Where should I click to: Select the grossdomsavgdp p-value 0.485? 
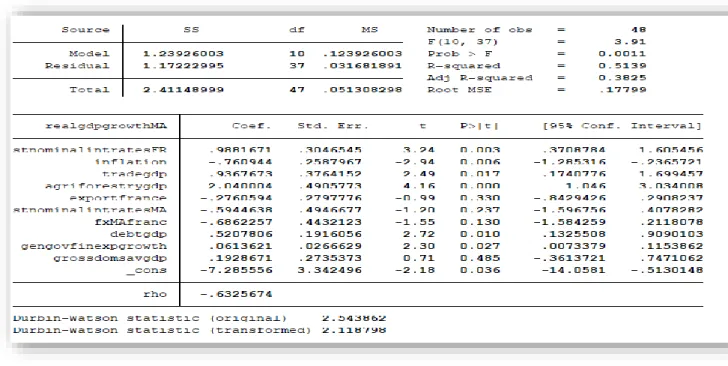click(480, 258)
